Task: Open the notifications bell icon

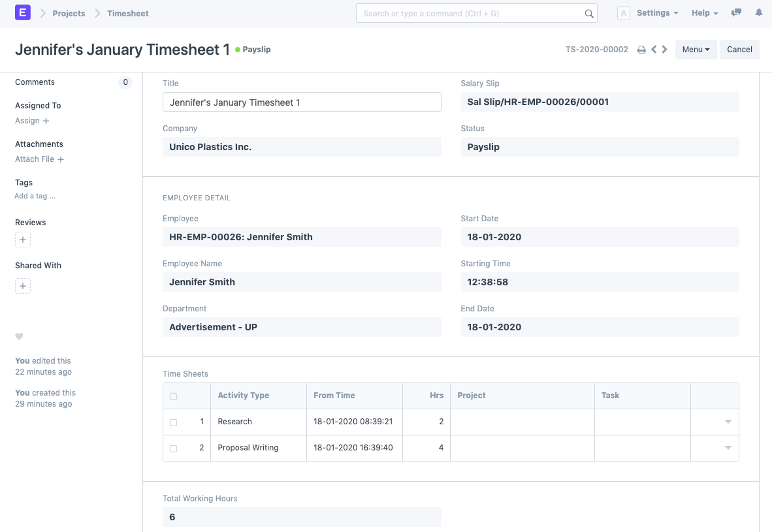Action: click(758, 13)
